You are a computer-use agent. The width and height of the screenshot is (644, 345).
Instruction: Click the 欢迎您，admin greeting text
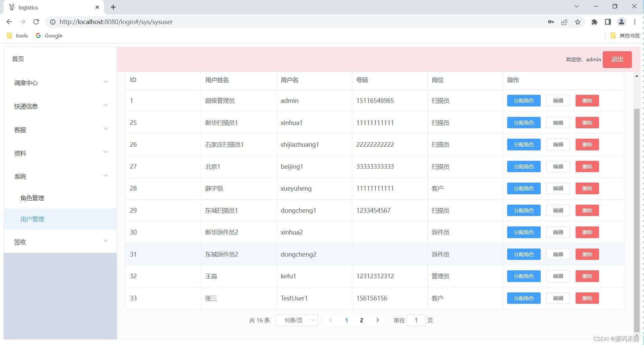pos(583,59)
